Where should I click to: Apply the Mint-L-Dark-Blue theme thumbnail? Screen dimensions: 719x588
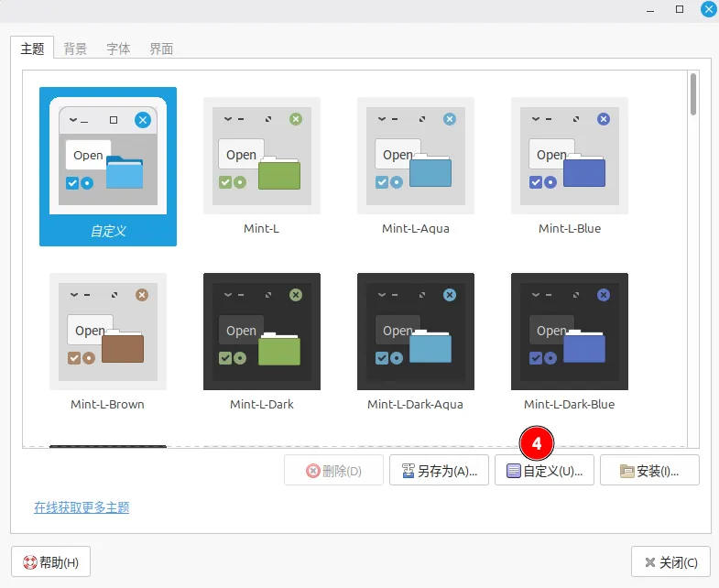[x=570, y=332]
